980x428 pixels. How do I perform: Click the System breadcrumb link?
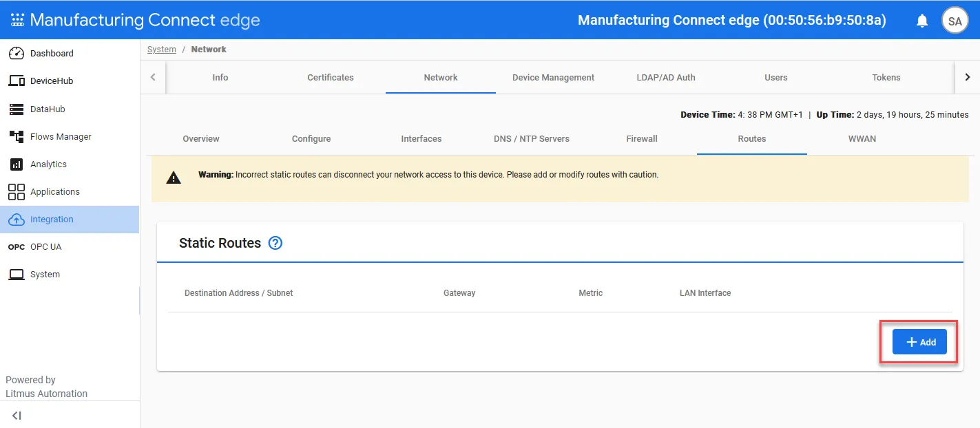[x=162, y=50]
